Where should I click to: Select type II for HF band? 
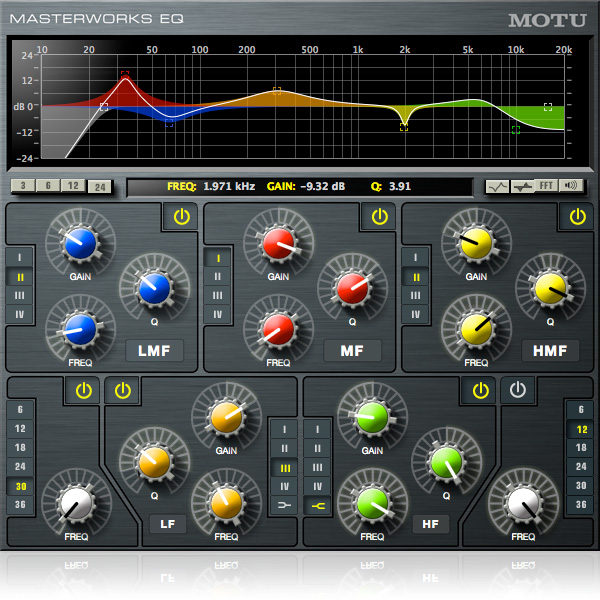318,448
